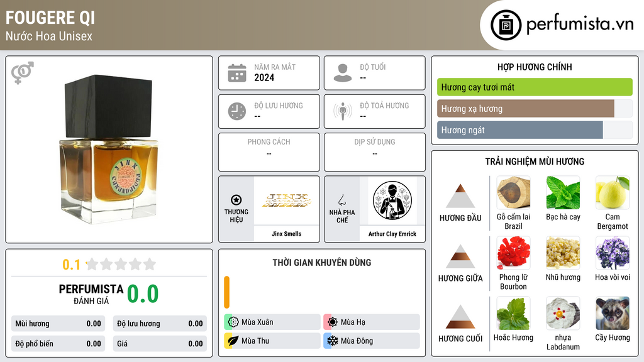Click the person icon beside Độ tuổi
The image size is (644, 362).
343,73
